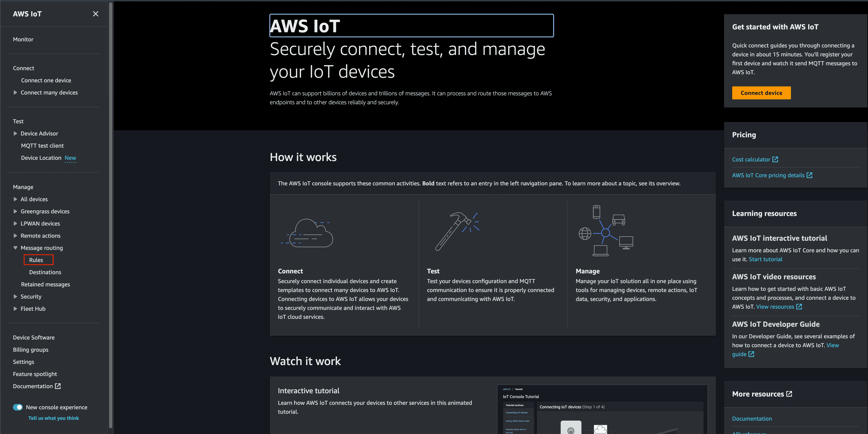Image resolution: width=868 pixels, height=434 pixels.
Task: Expand Remote actions
Action: click(x=15, y=236)
